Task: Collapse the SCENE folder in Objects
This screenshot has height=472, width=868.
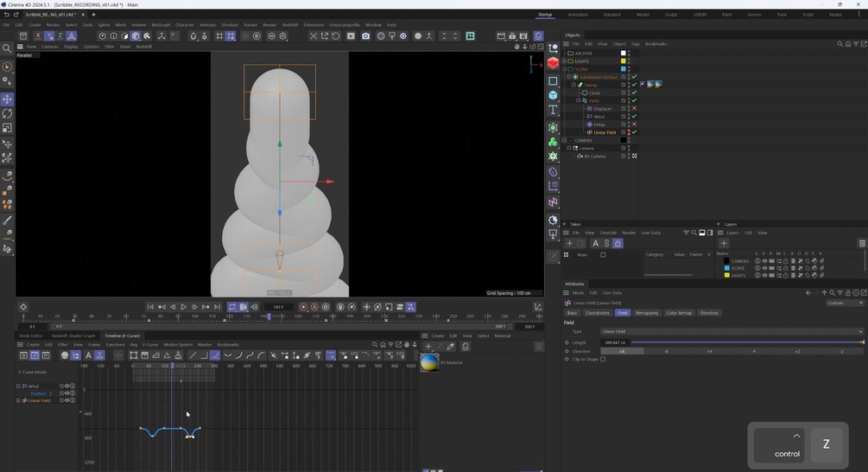Action: click(564, 69)
